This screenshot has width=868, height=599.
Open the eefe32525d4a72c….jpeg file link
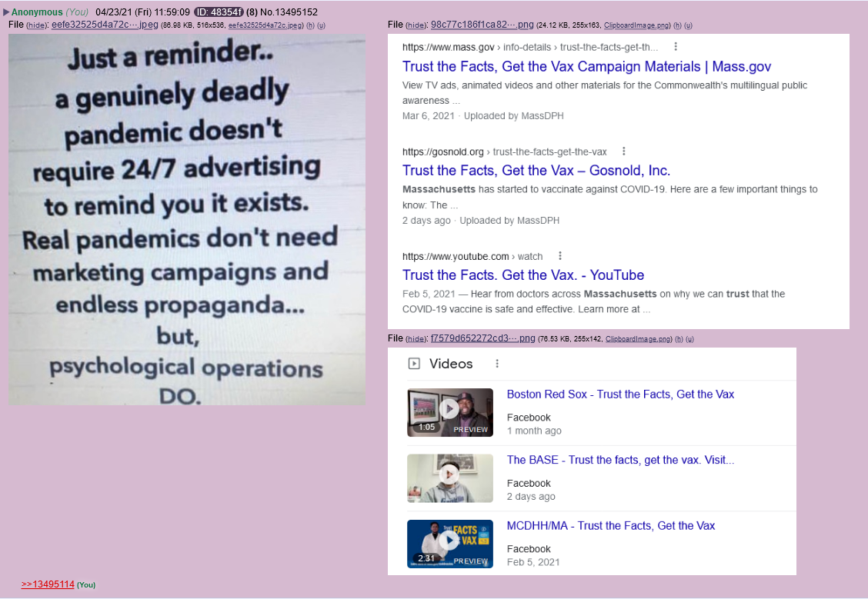point(105,25)
